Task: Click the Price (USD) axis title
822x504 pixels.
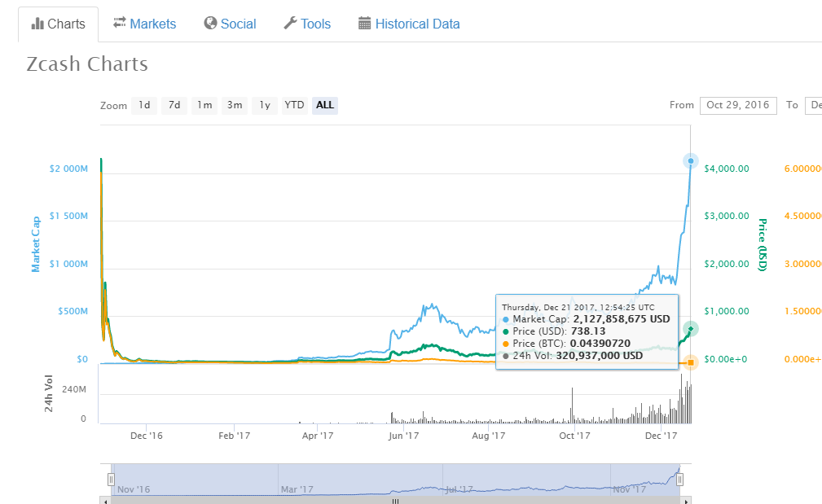Action: point(763,244)
